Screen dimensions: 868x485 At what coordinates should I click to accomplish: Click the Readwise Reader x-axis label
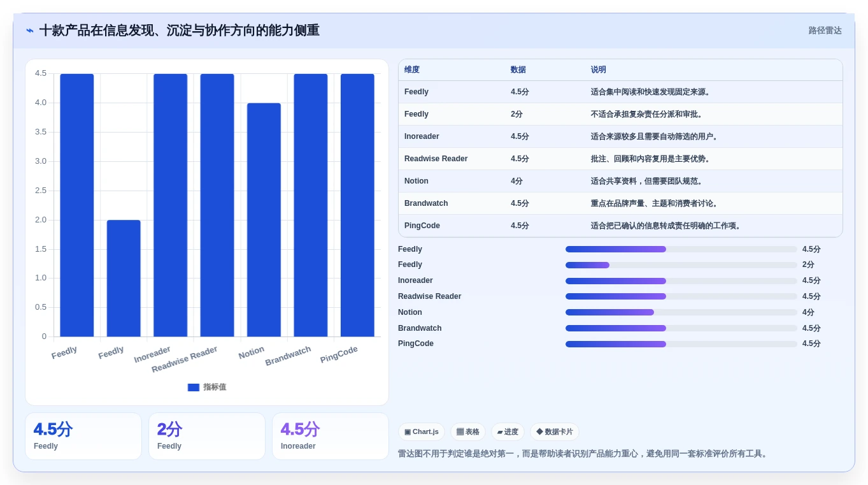click(185, 359)
